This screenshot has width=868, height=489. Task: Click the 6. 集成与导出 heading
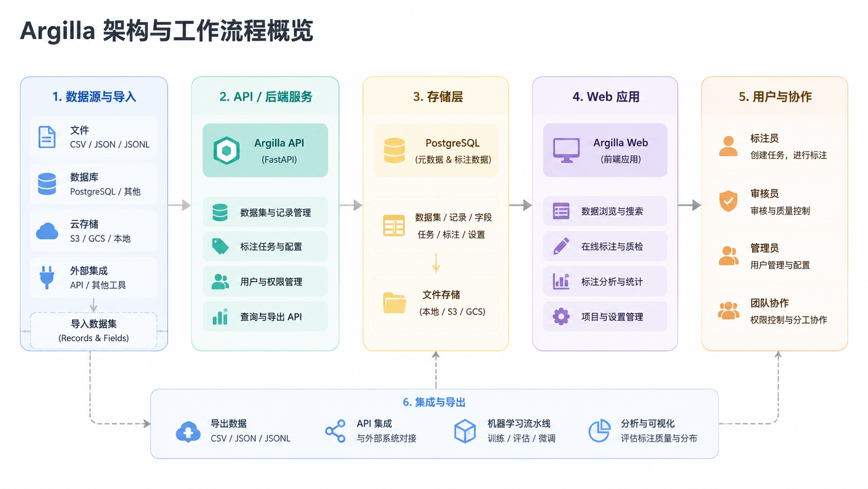434,402
